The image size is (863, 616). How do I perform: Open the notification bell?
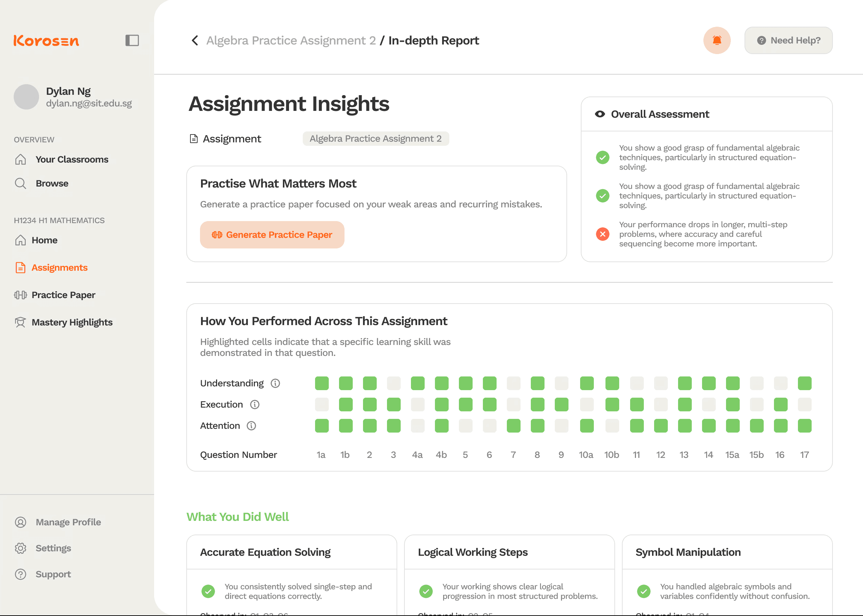pyautogui.click(x=717, y=40)
